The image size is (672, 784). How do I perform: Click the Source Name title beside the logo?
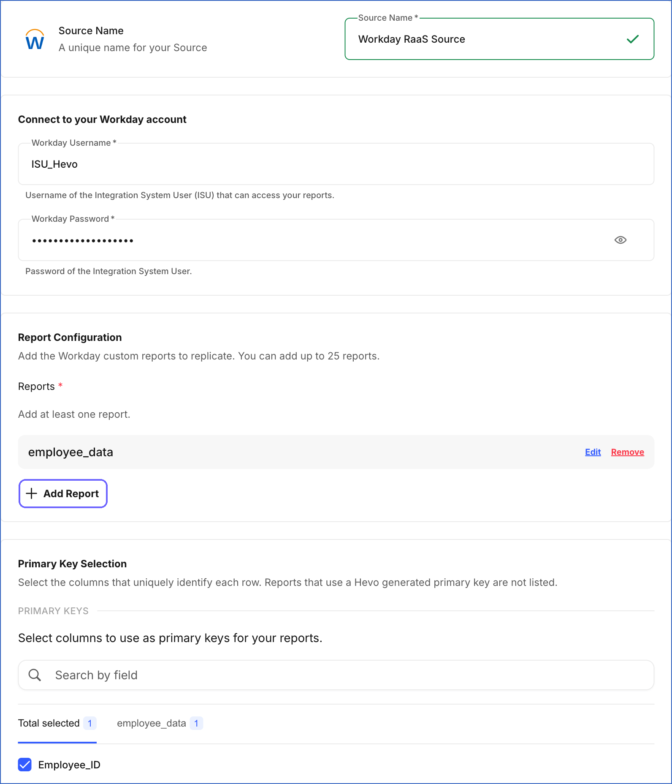pyautogui.click(x=91, y=31)
